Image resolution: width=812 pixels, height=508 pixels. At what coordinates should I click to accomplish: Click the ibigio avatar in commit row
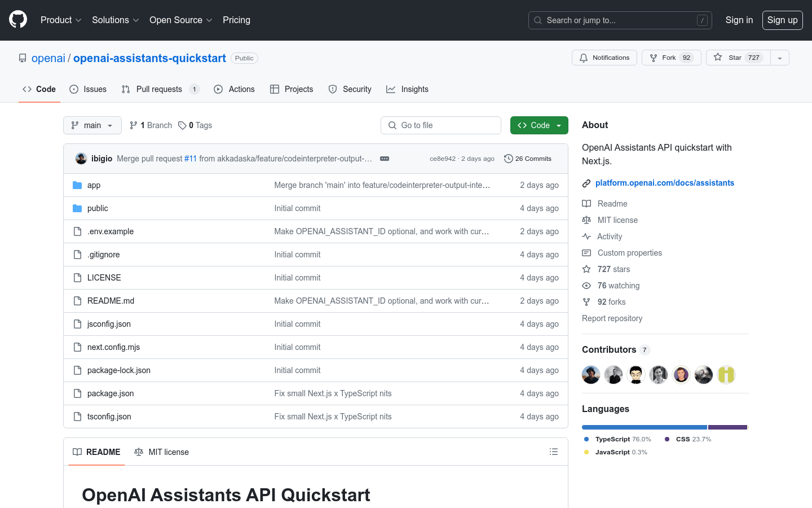pyautogui.click(x=81, y=159)
